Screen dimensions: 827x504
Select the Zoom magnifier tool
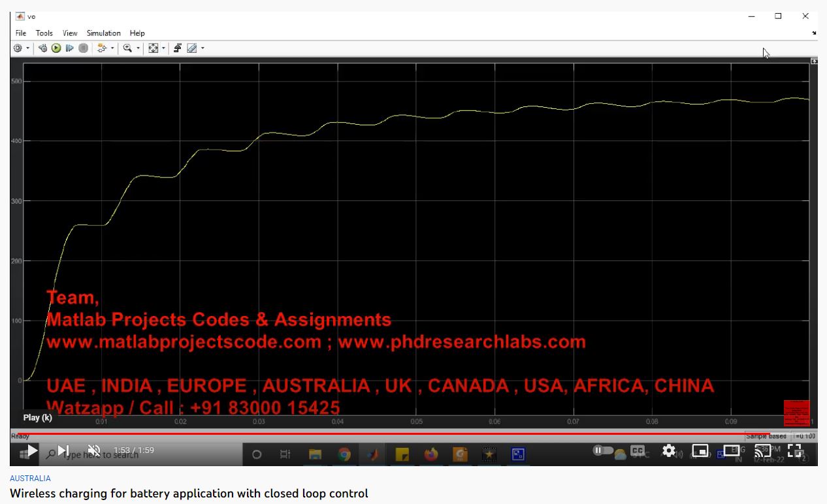pyautogui.click(x=127, y=48)
